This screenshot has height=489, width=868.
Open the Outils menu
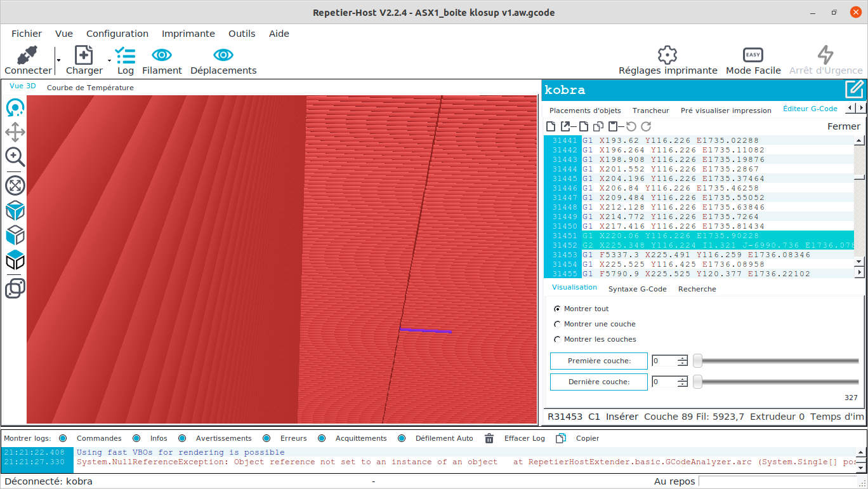tap(242, 34)
